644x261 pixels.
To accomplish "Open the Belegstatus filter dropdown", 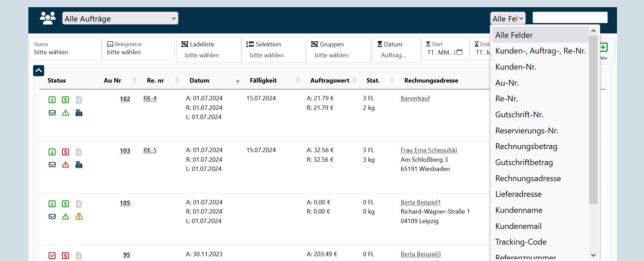I will click(x=138, y=49).
